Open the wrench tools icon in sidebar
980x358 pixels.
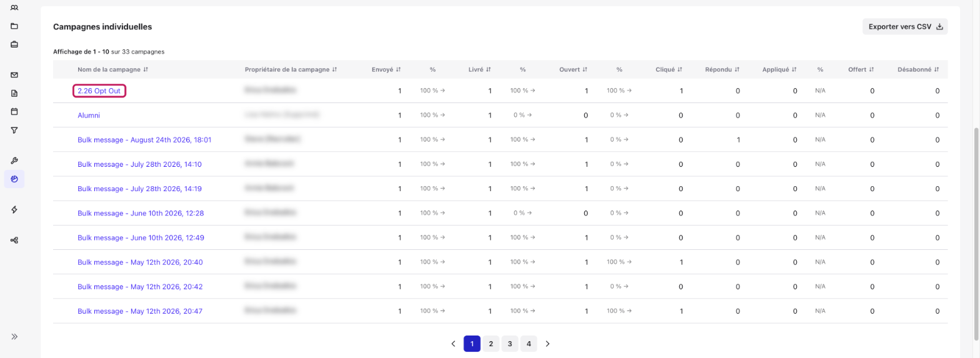tap(14, 161)
